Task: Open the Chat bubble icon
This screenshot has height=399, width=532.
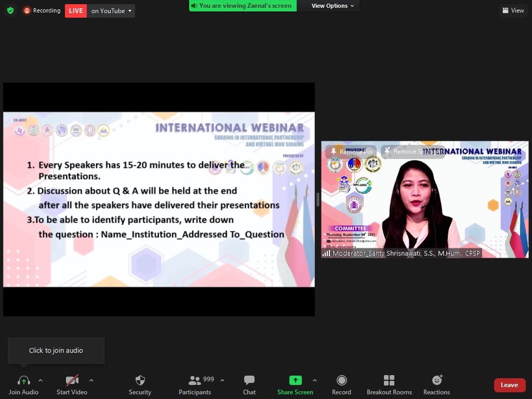Action: pos(249,380)
